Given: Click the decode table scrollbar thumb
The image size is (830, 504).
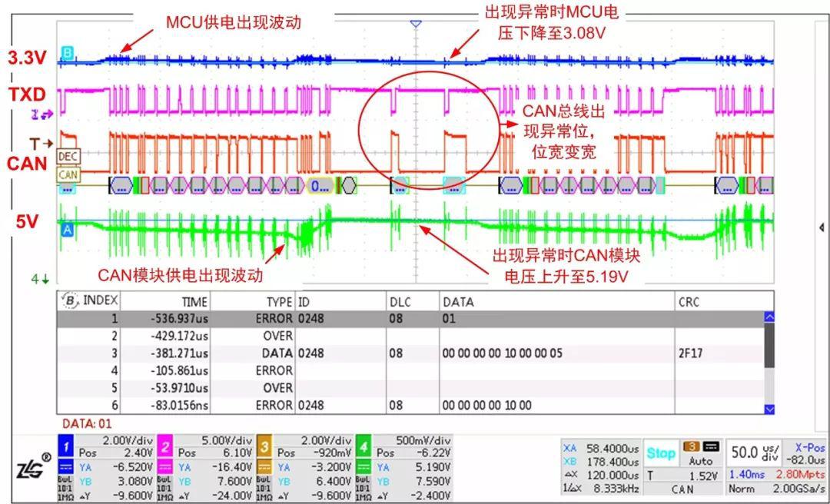Looking at the screenshot, I should 769,346.
